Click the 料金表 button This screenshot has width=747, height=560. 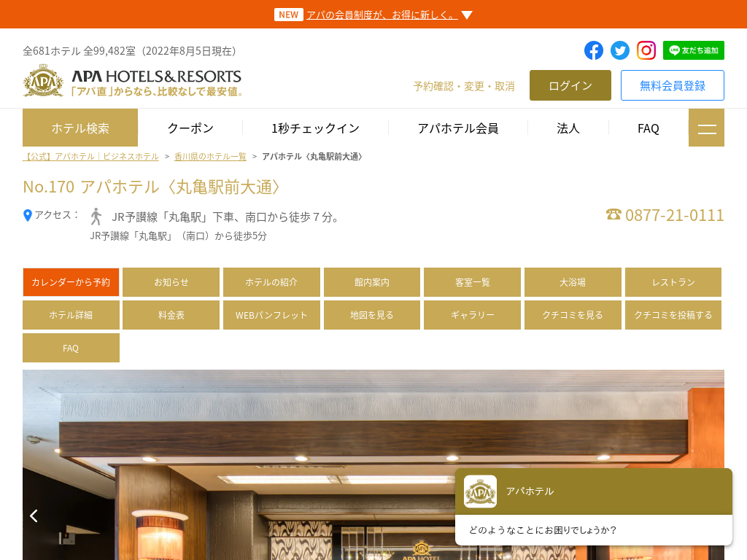(171, 315)
